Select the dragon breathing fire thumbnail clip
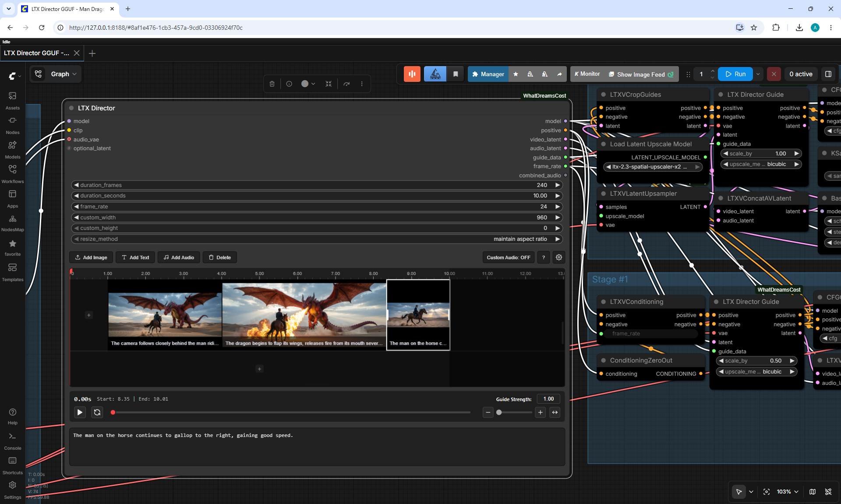Viewport: 841px width, 504px height. (304, 315)
